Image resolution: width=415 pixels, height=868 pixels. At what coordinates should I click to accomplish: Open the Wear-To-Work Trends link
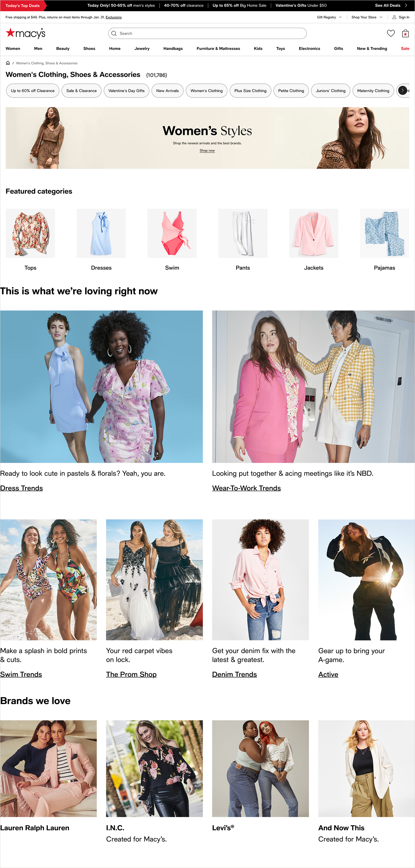pos(246,488)
